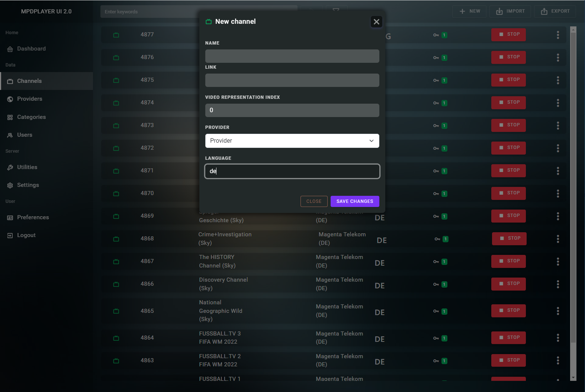Viewport: 585px width, 392px height.
Task: Open Providers in the sidebar
Action: coord(29,99)
